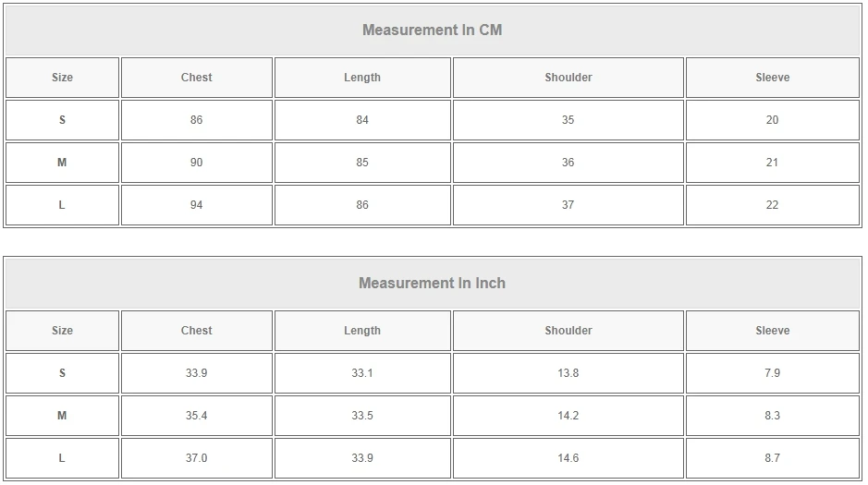868x485 pixels.
Task: Click the 'Measurement In Inch' table title
Action: coord(432,283)
